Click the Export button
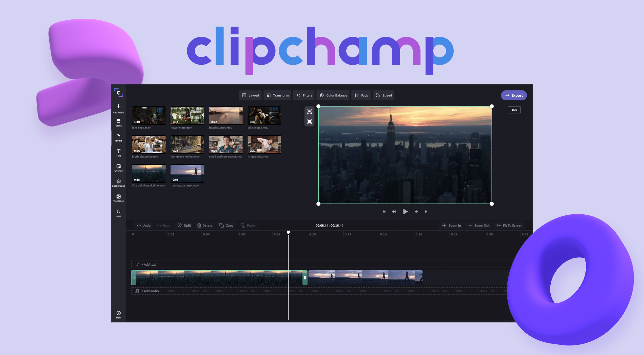Screen dimensions: 644x355 click(514, 95)
